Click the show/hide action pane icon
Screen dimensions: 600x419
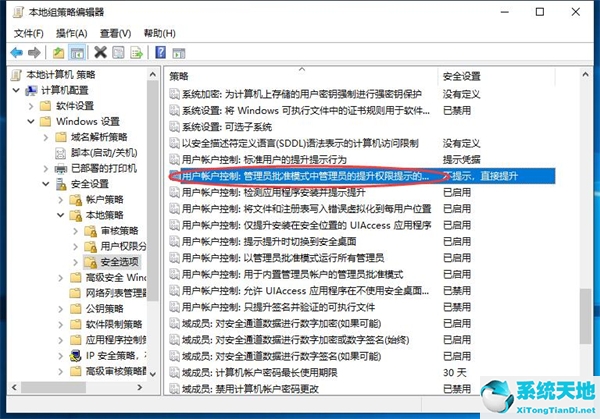coord(179,53)
